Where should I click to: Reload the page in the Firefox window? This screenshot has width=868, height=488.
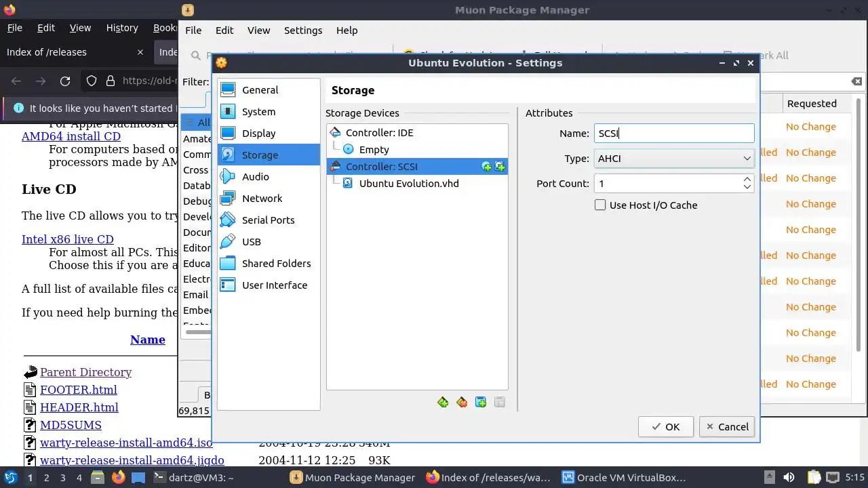pyautogui.click(x=65, y=81)
